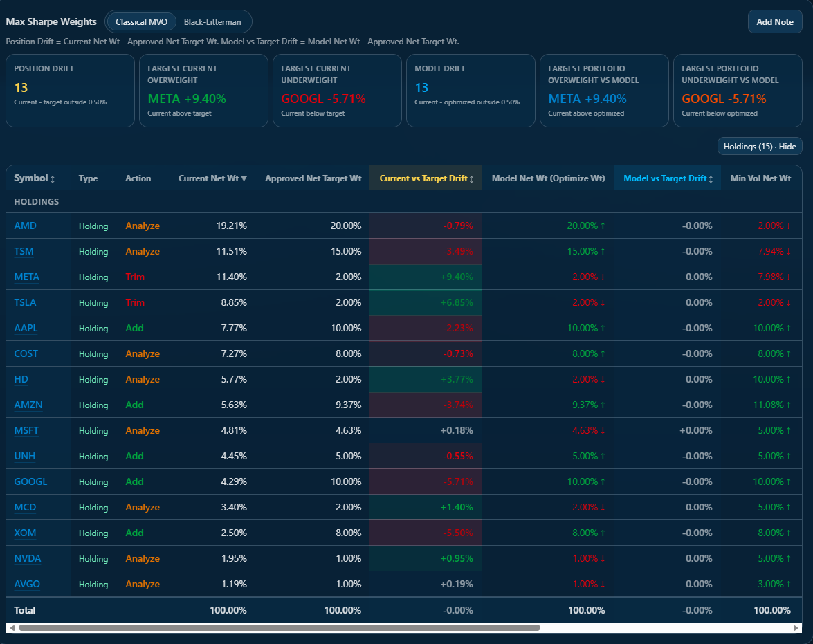This screenshot has height=644, width=813.
Task: Click the -5.71% drift cell for GOOGL
Action: (x=426, y=481)
